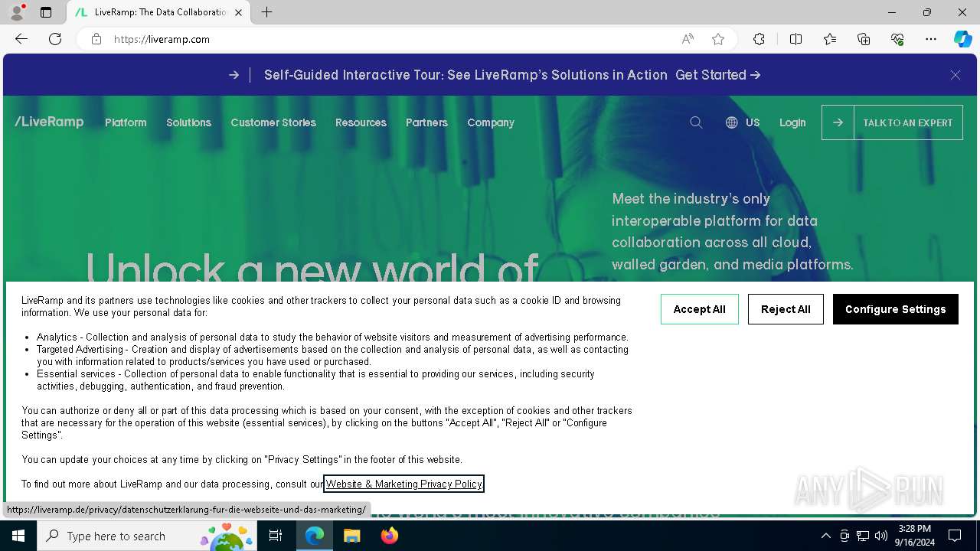980x551 pixels.
Task: Click the LiveRamp logo
Action: pyautogui.click(x=49, y=122)
